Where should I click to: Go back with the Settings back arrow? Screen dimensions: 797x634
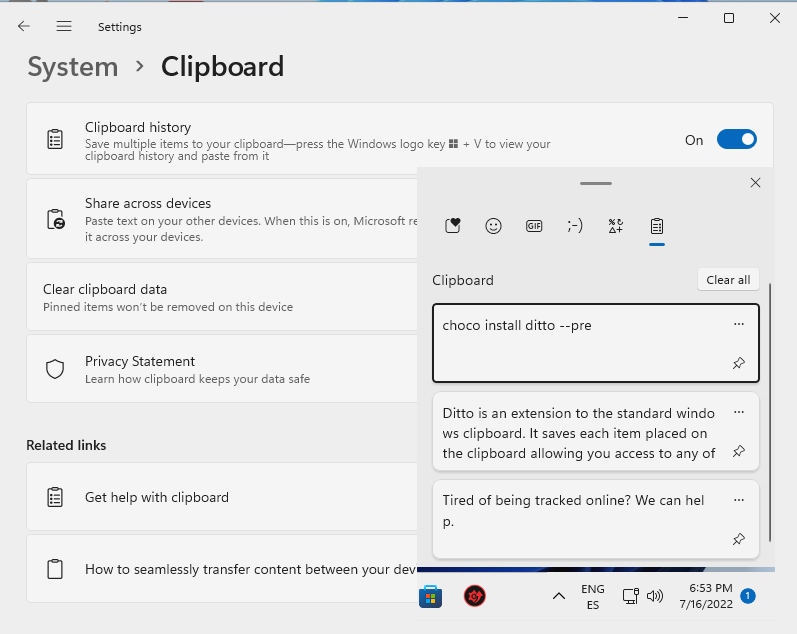(x=23, y=26)
